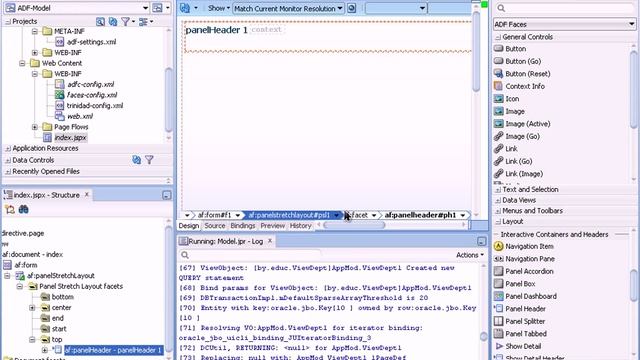The image size is (640, 360).
Task: Open the af:panelheader#ph1 breadcrumb dropdown arrow
Action: [463, 215]
